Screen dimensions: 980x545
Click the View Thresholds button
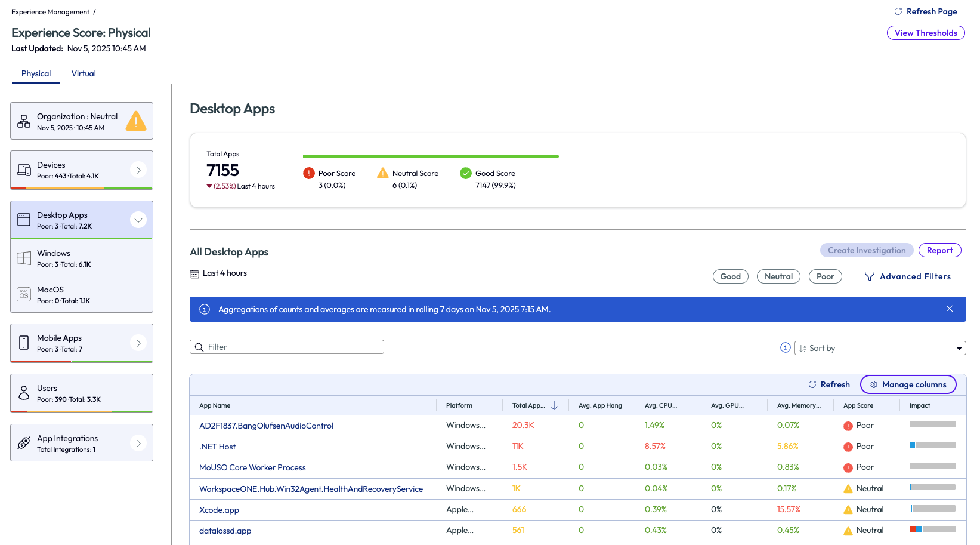[925, 33]
